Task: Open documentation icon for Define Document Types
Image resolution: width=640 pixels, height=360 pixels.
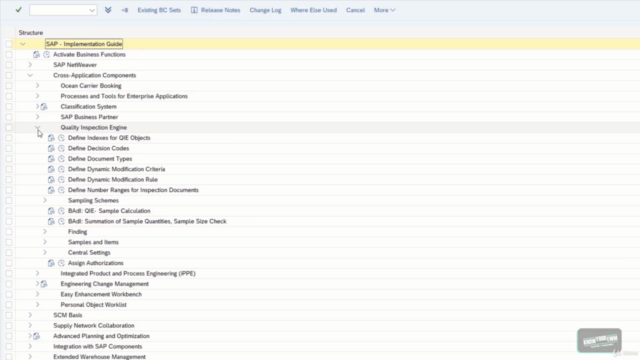Action: point(51,159)
